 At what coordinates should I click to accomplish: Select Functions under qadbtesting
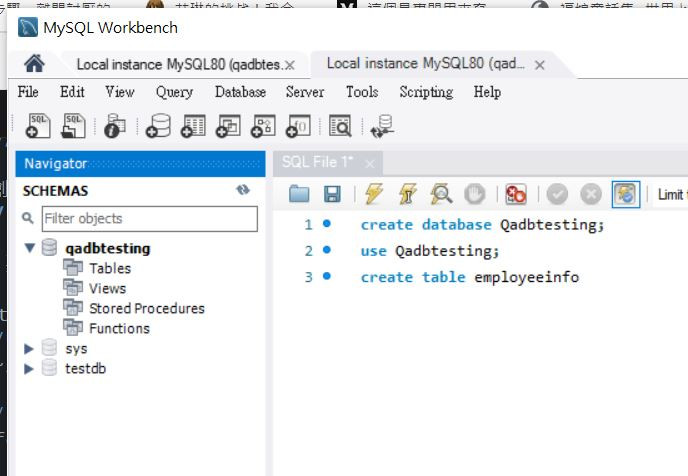[x=119, y=329]
